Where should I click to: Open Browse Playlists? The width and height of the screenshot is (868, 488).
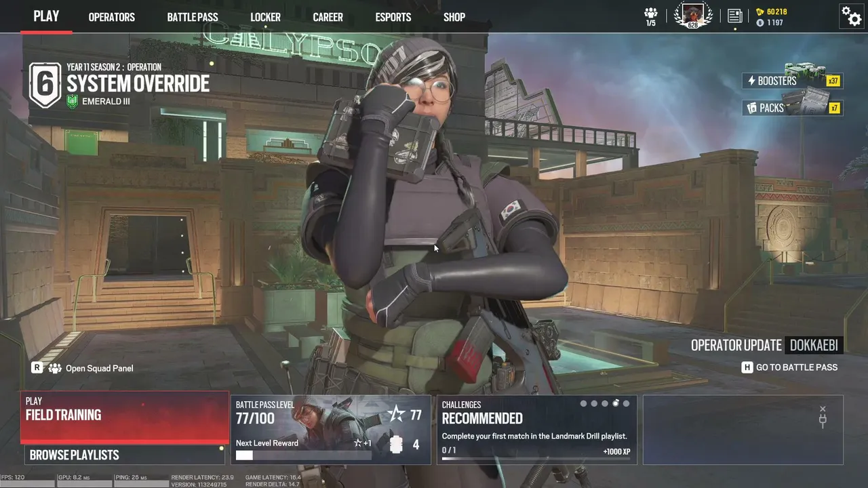click(x=125, y=455)
